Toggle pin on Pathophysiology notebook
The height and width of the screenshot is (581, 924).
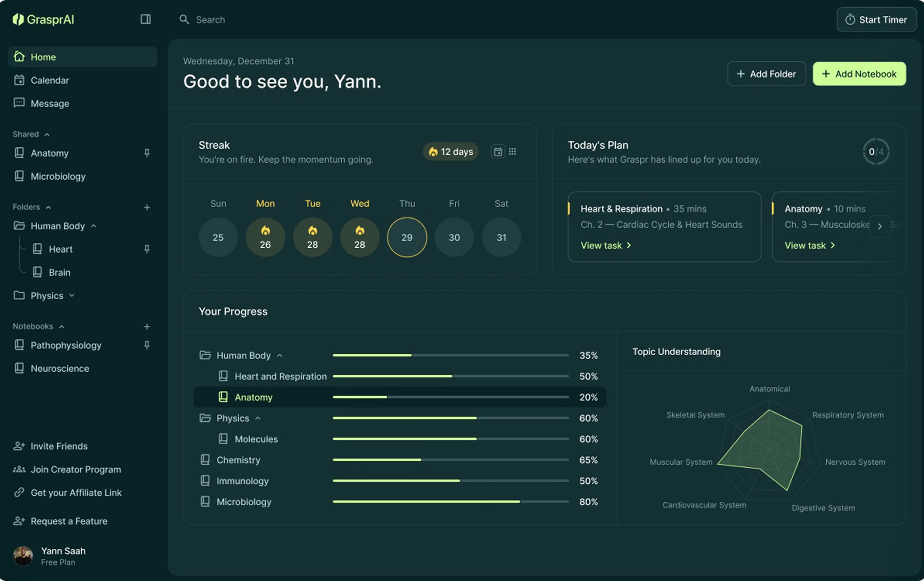[x=147, y=345]
